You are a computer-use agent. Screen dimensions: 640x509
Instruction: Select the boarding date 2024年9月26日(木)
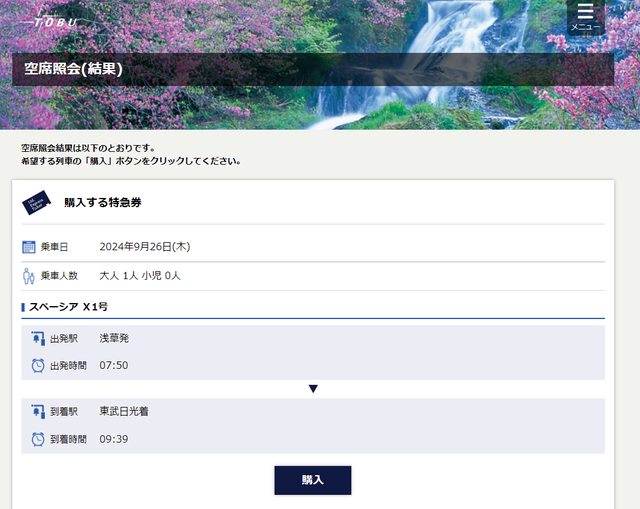tap(144, 247)
